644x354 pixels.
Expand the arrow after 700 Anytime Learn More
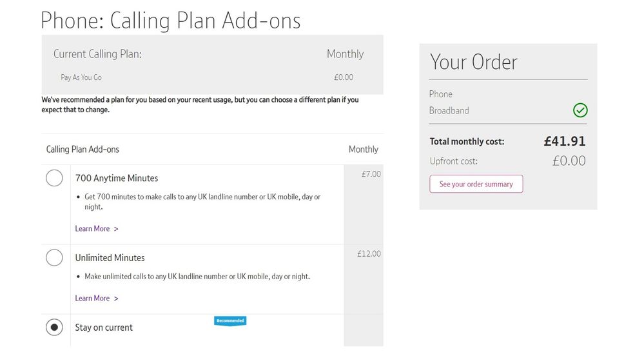pyautogui.click(x=116, y=229)
